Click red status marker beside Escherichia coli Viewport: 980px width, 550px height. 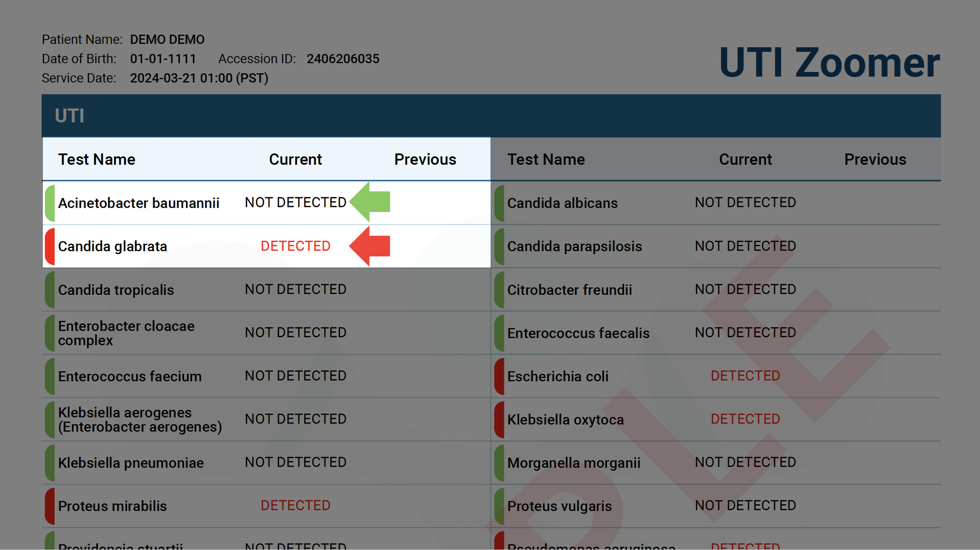(x=500, y=376)
